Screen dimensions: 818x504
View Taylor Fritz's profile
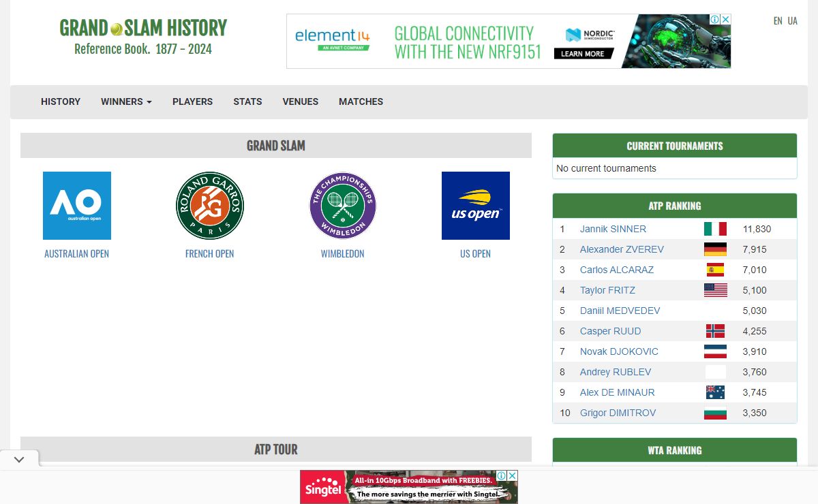pyautogui.click(x=607, y=290)
